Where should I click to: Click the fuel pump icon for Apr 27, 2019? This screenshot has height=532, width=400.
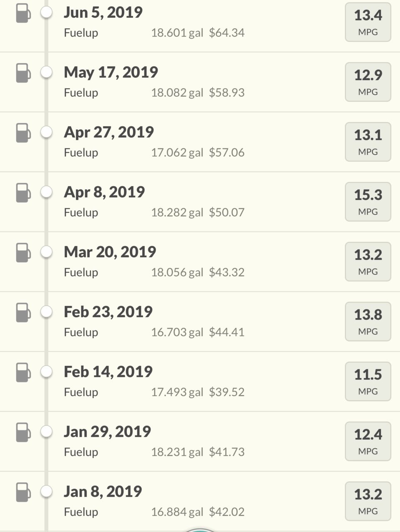(x=23, y=133)
